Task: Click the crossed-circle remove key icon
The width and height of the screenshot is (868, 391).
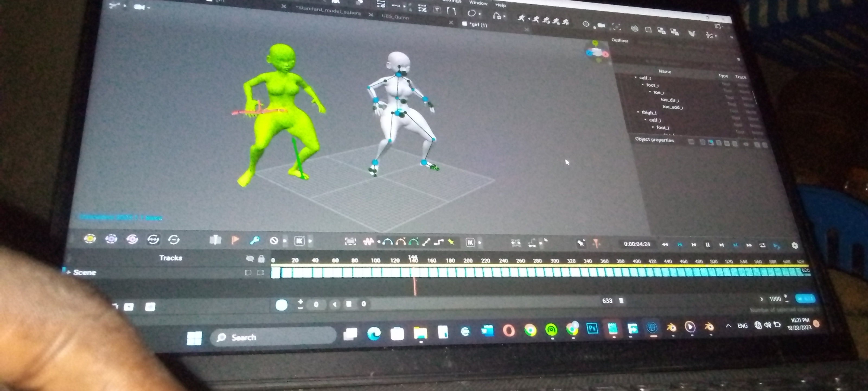Action: click(x=274, y=241)
